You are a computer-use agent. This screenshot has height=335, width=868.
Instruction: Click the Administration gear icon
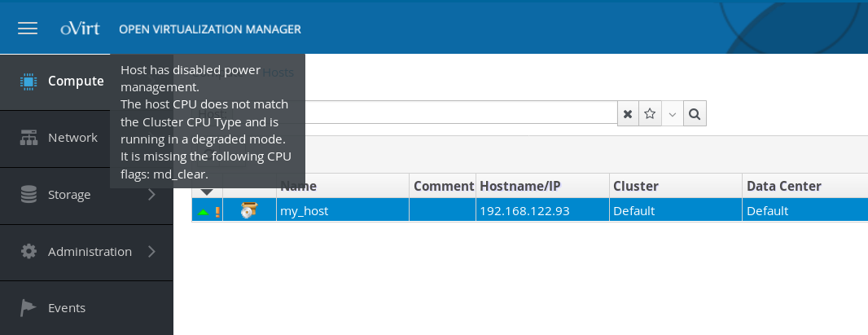click(29, 252)
